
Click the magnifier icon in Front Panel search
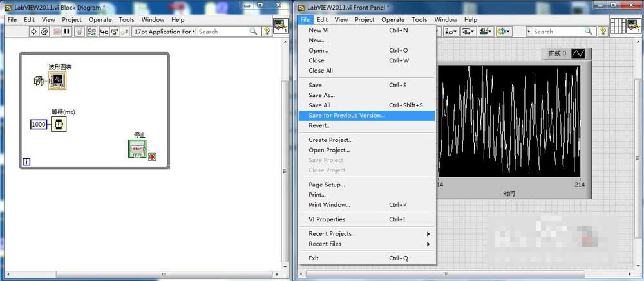pos(589,32)
